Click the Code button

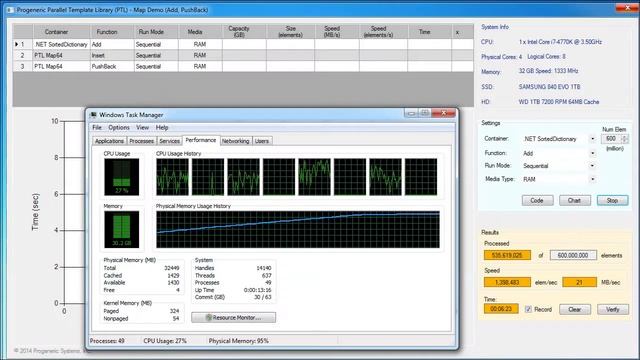537,200
